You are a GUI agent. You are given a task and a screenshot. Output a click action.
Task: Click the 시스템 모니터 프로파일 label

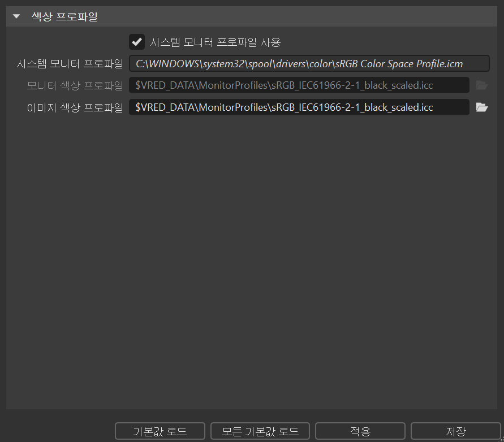tap(70, 64)
